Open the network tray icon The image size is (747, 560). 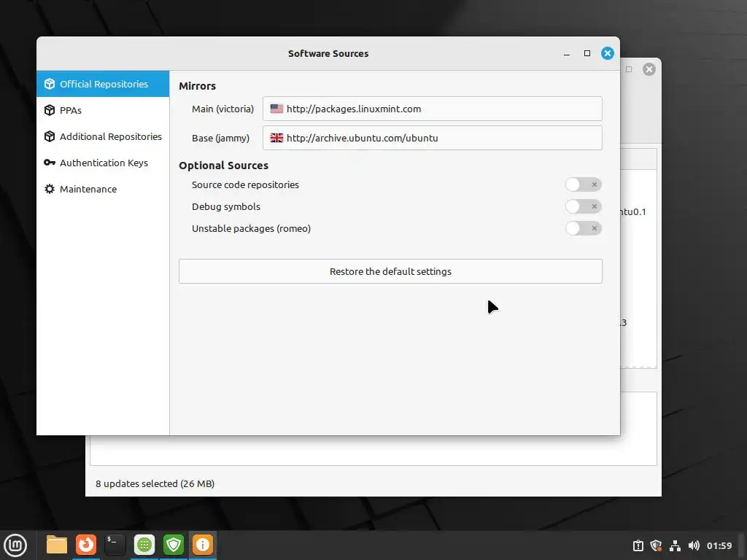[x=675, y=545]
